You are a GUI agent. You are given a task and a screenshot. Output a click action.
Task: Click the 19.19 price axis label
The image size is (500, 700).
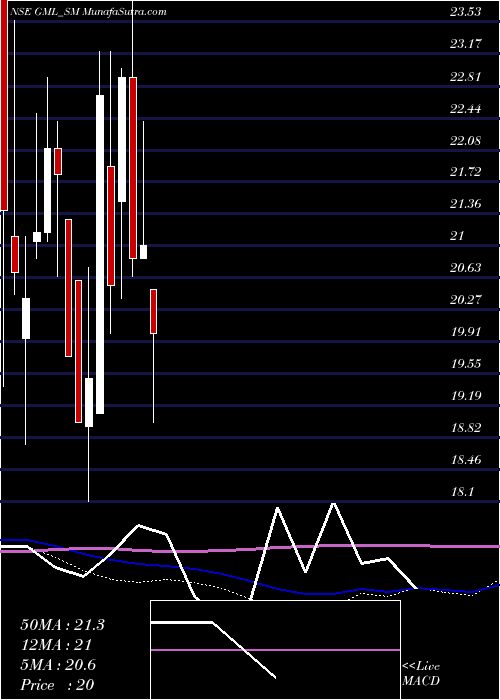[x=466, y=396]
